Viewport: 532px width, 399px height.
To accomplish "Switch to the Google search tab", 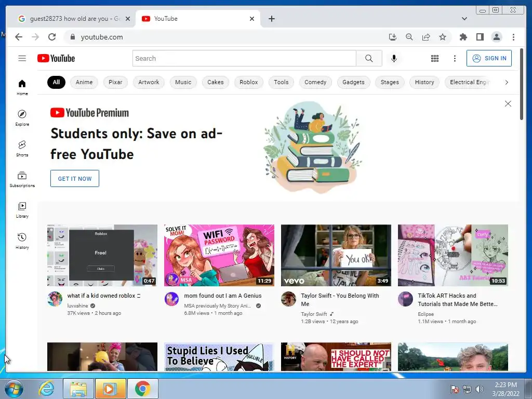I will pos(74,19).
